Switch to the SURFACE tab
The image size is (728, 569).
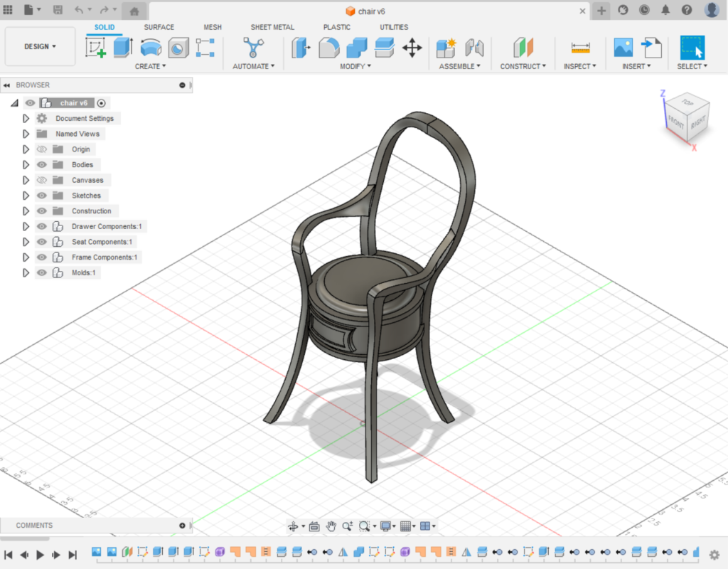coord(159,27)
